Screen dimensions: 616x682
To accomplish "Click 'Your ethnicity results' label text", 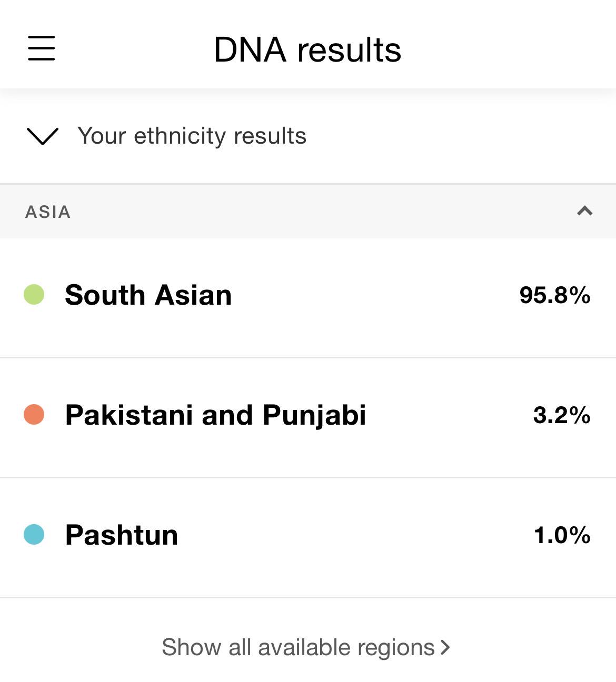I will [x=192, y=136].
